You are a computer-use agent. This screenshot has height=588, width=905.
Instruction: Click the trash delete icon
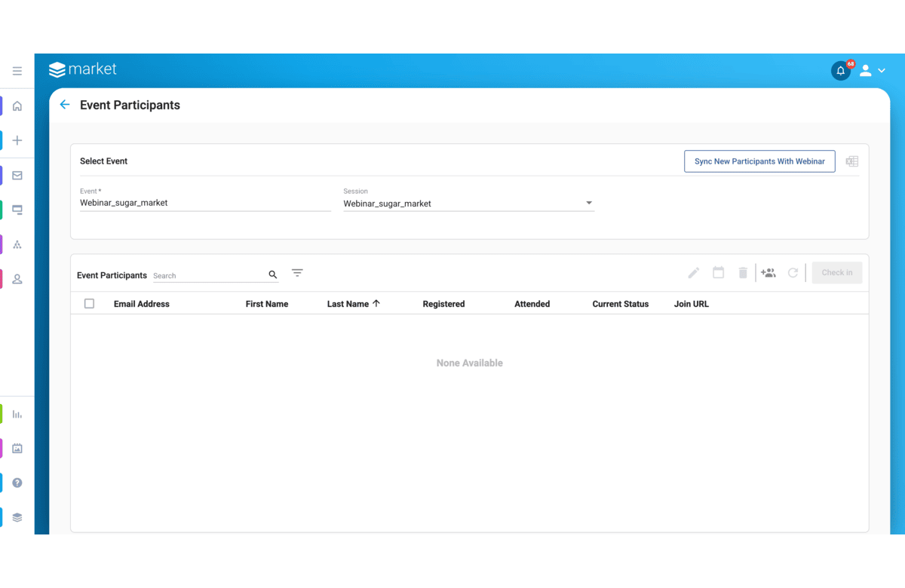click(743, 273)
